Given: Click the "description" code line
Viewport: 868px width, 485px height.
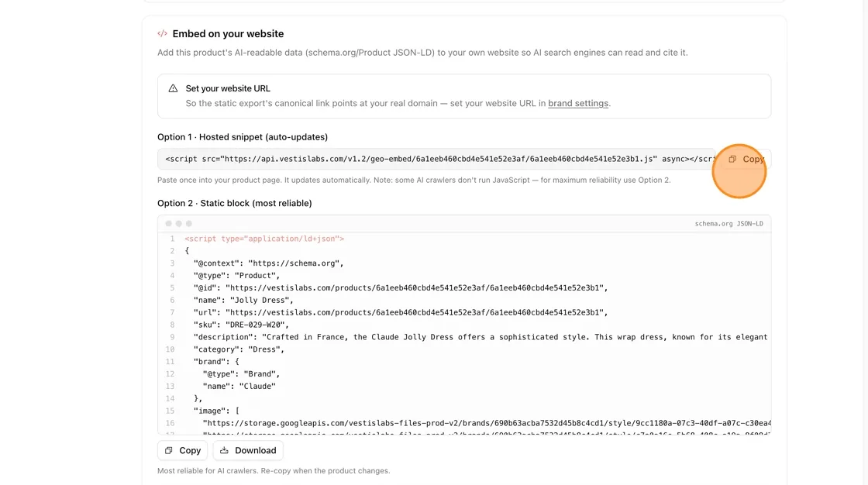Looking at the screenshot, I should [480, 337].
